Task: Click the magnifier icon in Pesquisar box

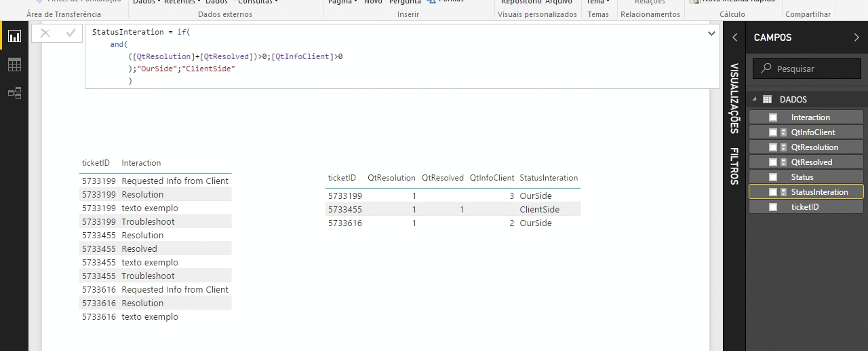Action: click(x=766, y=69)
